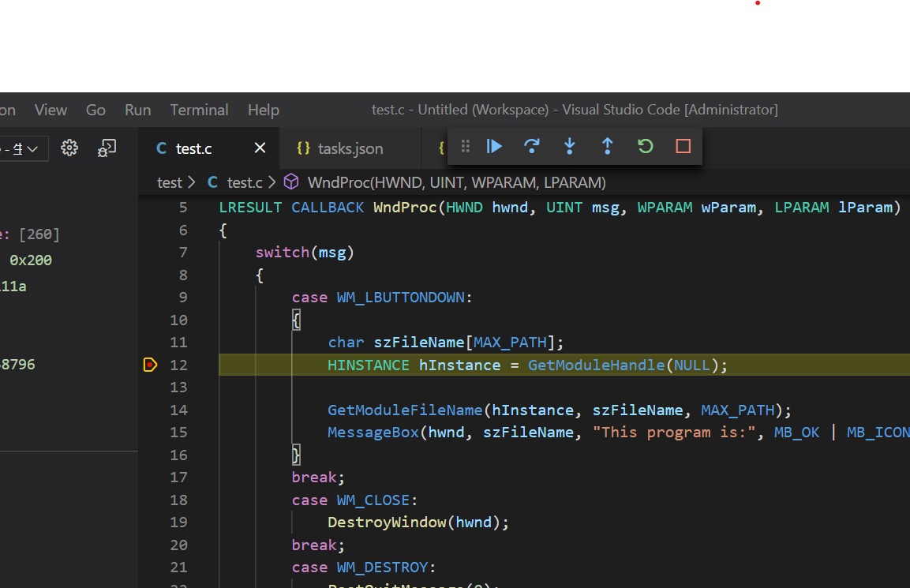Select the 0x200 variable value
The height and width of the screenshot is (588, 910).
(x=31, y=260)
